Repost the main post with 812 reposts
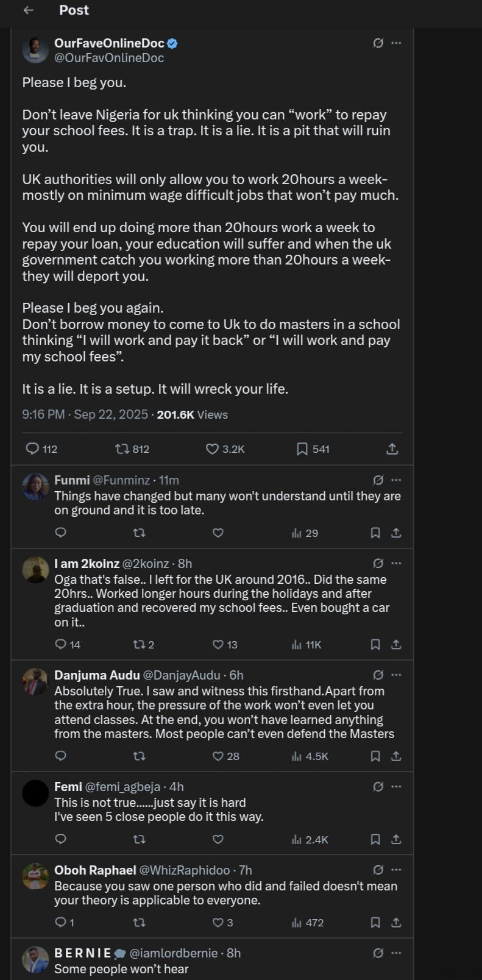 pyautogui.click(x=122, y=449)
